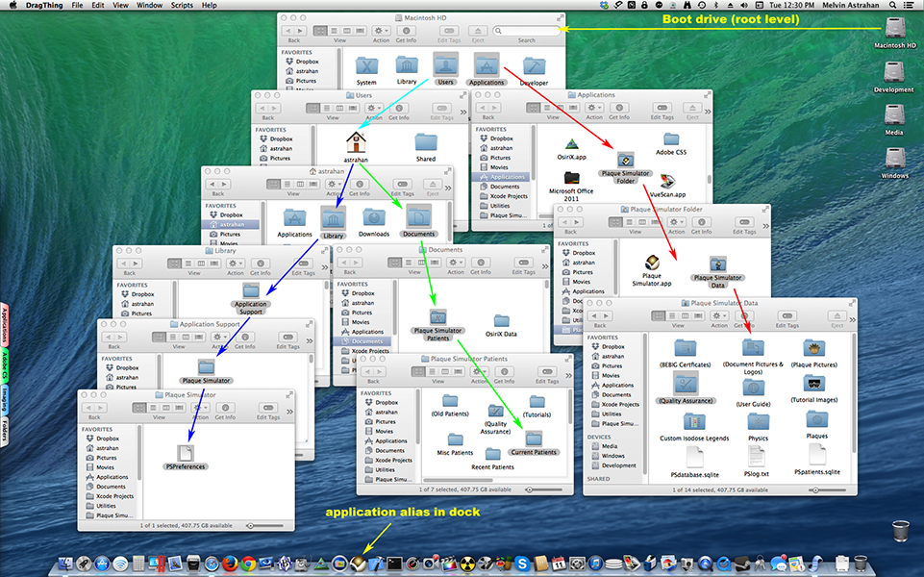Image resolution: width=924 pixels, height=577 pixels.
Task: Click the Applications tab on DragThing side dock
Action: (4, 325)
